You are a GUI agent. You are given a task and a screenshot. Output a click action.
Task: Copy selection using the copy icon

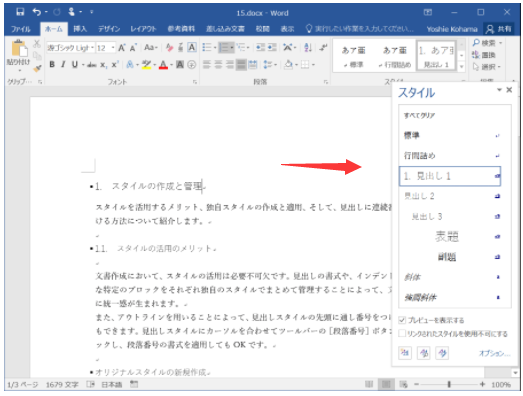[x=37, y=55]
